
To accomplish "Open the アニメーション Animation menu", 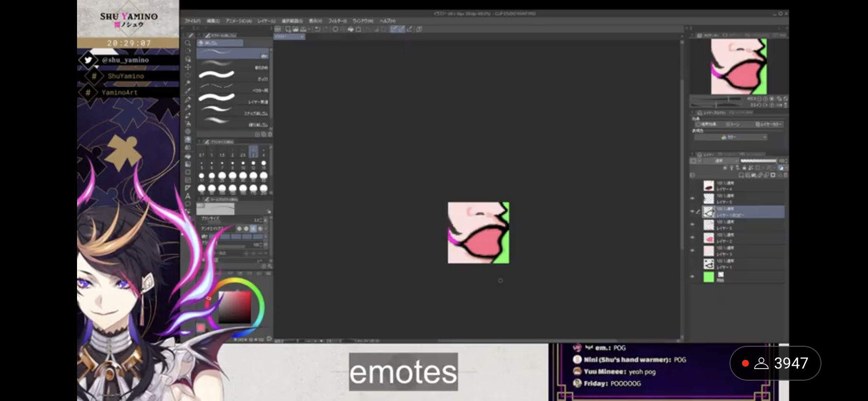I will pos(238,21).
